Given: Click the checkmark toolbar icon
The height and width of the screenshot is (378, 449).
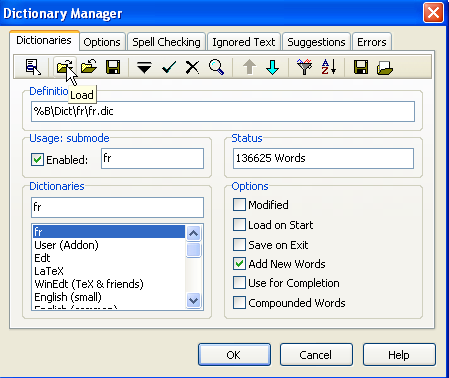Looking at the screenshot, I should pyautogui.click(x=169, y=68).
